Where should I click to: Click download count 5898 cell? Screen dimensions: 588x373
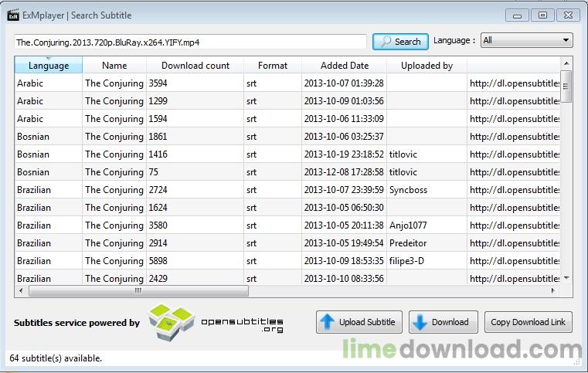tap(195, 261)
